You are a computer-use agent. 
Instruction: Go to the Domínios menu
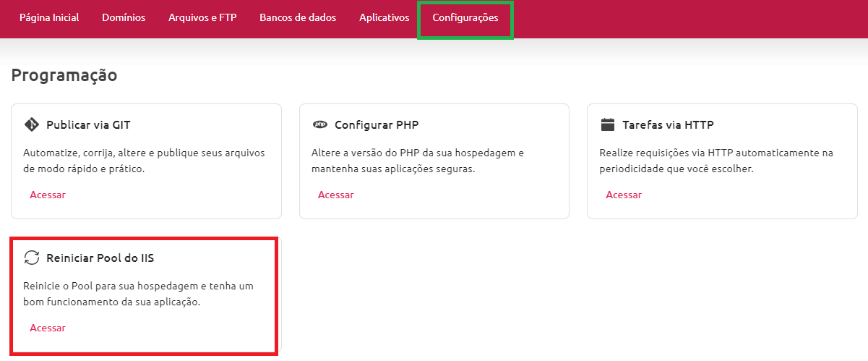[124, 18]
